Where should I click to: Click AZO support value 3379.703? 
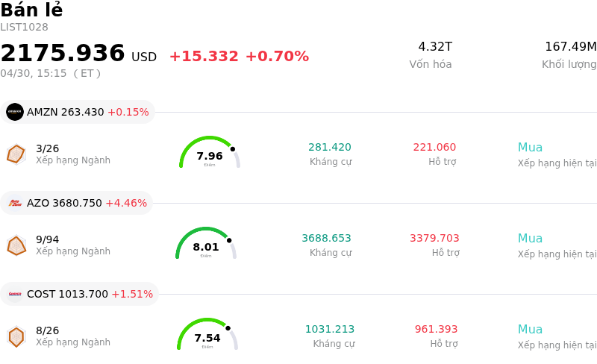[x=434, y=238]
